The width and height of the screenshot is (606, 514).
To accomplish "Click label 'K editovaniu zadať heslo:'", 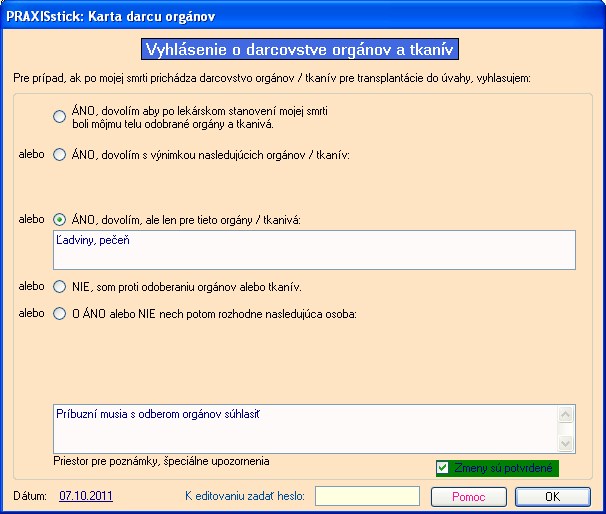I will point(245,496).
